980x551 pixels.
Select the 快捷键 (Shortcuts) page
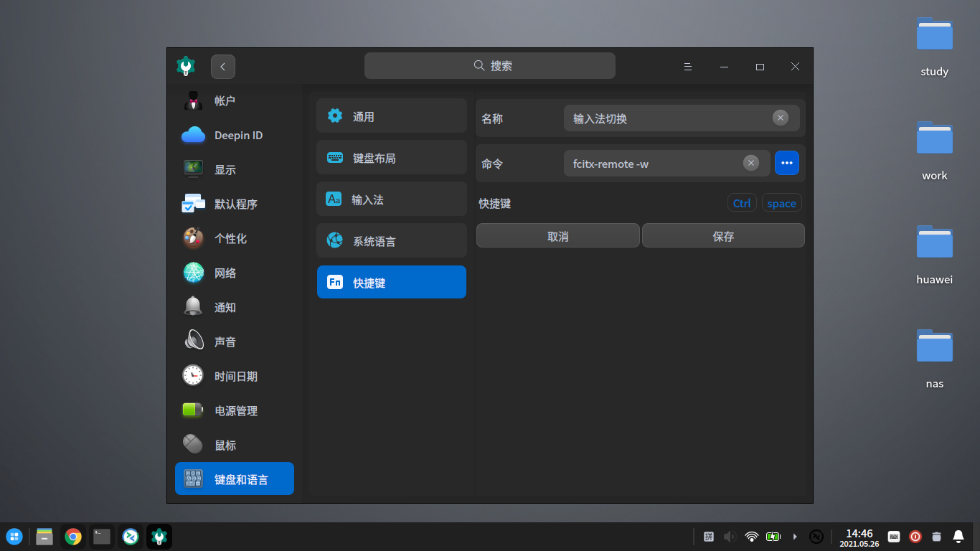pyautogui.click(x=392, y=283)
